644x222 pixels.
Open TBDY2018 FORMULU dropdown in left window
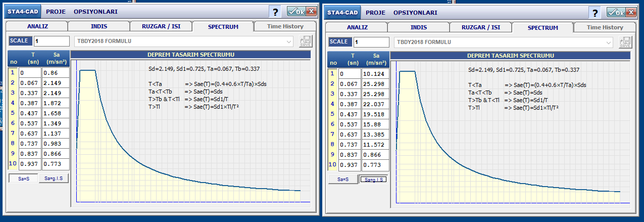tap(184, 41)
